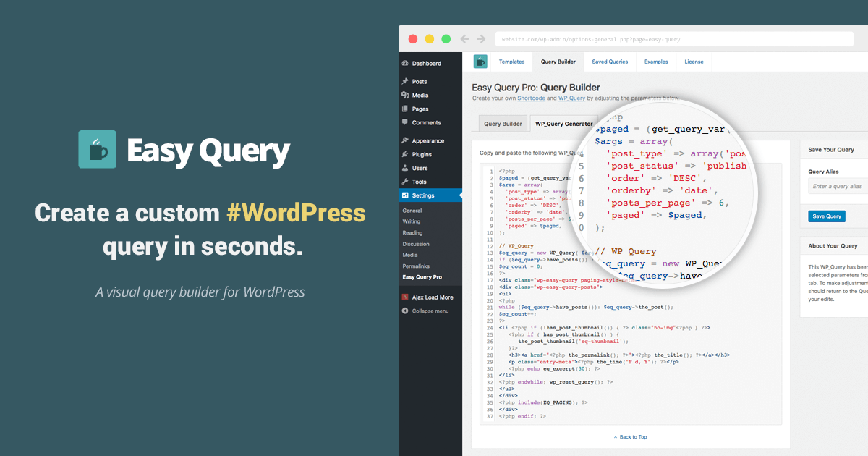
Task: Open the Users sidebar icon
Action: [x=407, y=167]
